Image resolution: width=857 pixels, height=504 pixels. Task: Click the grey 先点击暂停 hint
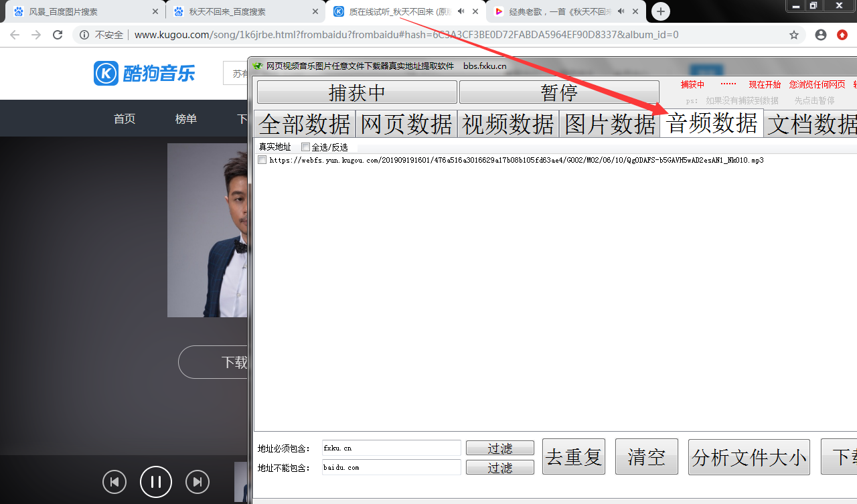pyautogui.click(x=814, y=100)
